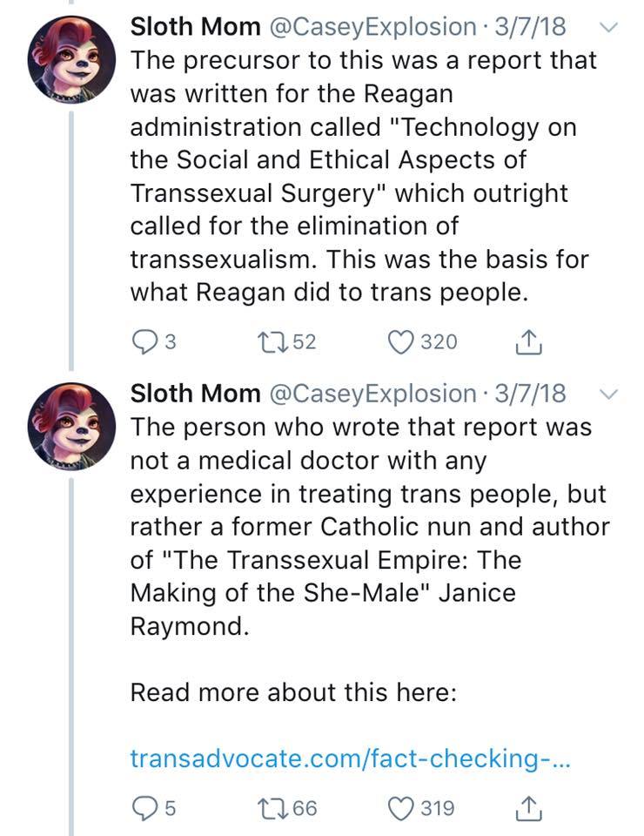The width and height of the screenshot is (644, 836).
Task: Click @CaseyExplosion handle on second tweet
Action: pyautogui.click(x=374, y=394)
